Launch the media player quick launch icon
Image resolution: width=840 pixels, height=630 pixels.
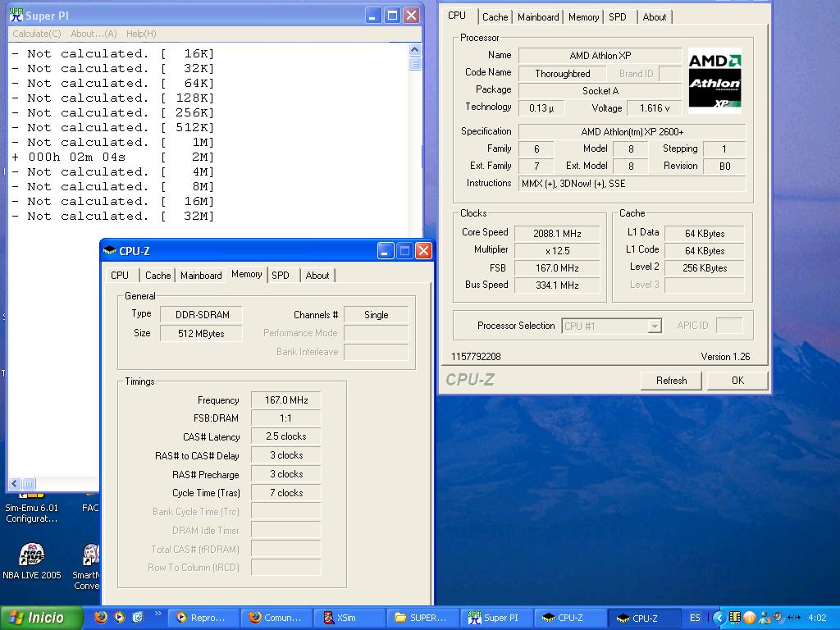click(120, 618)
